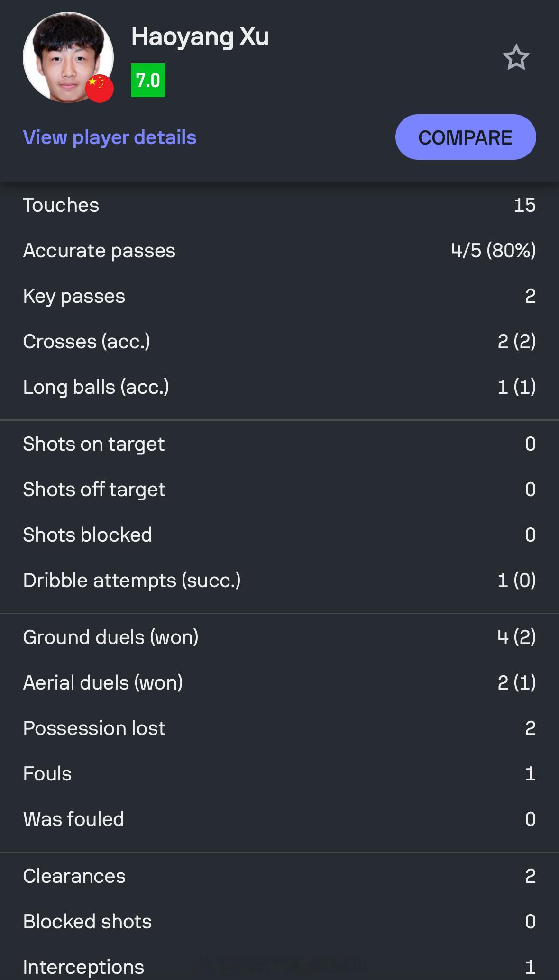Tap the China flag badge
559x980 pixels.
pyautogui.click(x=100, y=89)
